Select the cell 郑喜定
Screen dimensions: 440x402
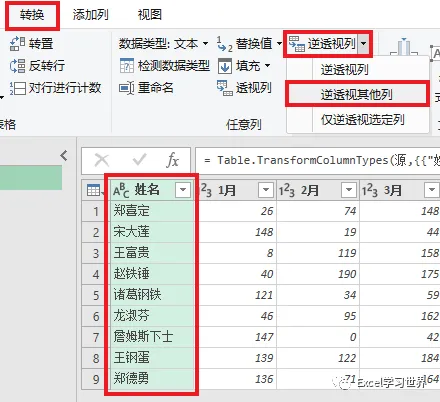tap(152, 211)
